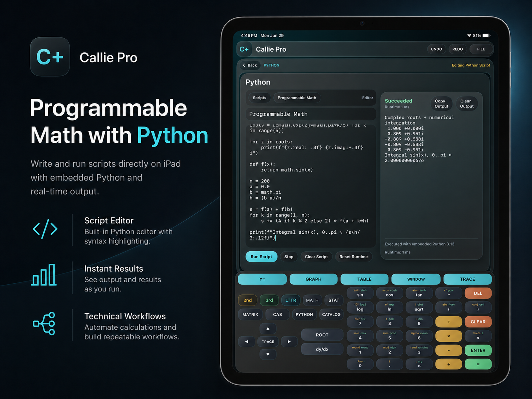
Task: Go back with the Back chevron button
Action: [x=250, y=65]
